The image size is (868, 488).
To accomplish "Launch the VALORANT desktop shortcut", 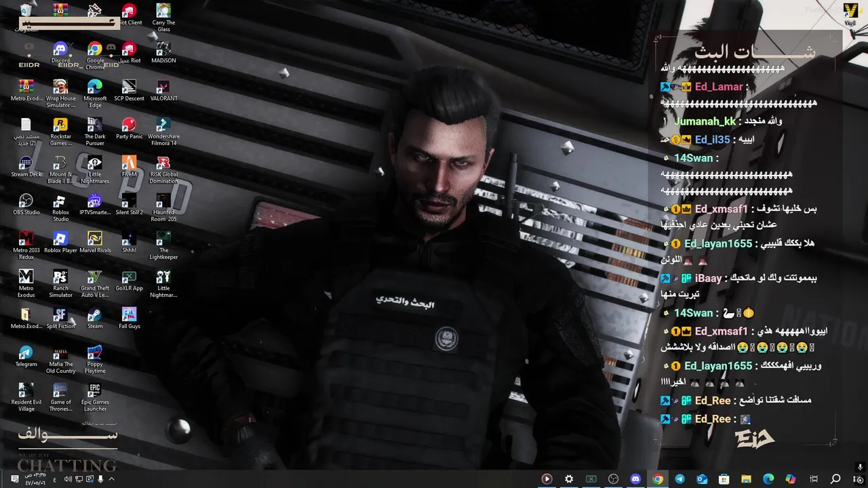I will pos(163,91).
